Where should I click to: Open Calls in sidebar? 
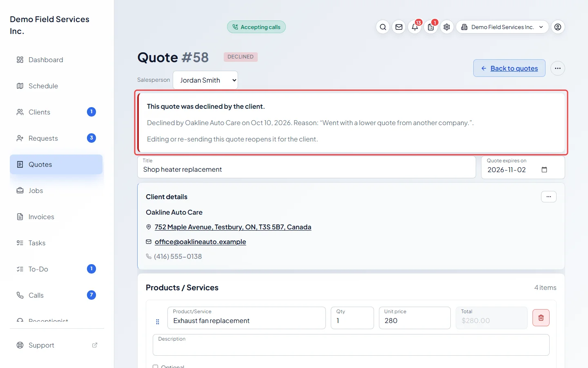coord(56,295)
